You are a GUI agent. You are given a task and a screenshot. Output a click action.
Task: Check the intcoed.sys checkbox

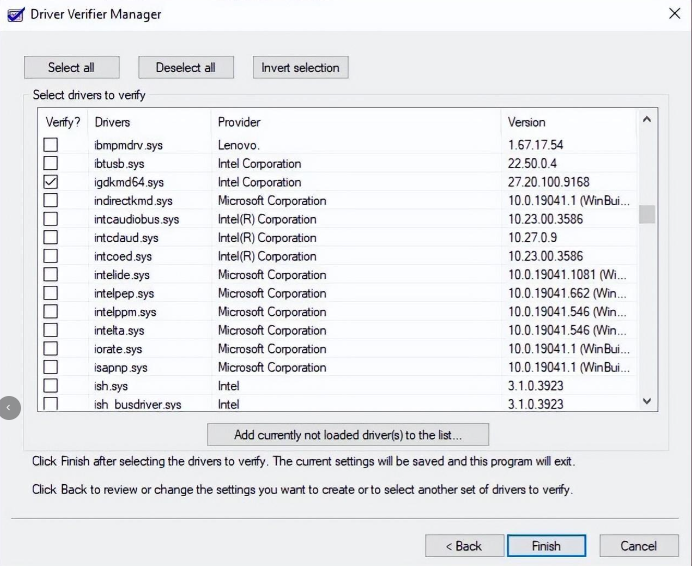coord(51,256)
